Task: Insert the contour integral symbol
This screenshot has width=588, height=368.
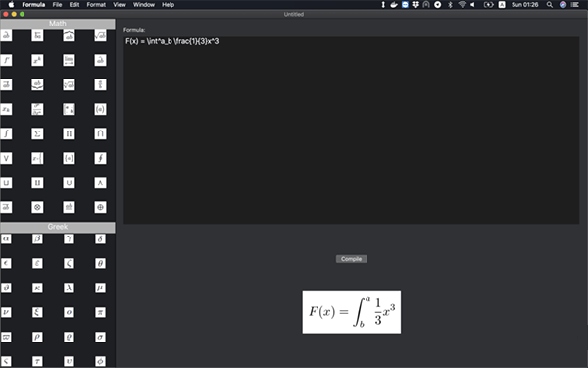Action: tap(100, 158)
